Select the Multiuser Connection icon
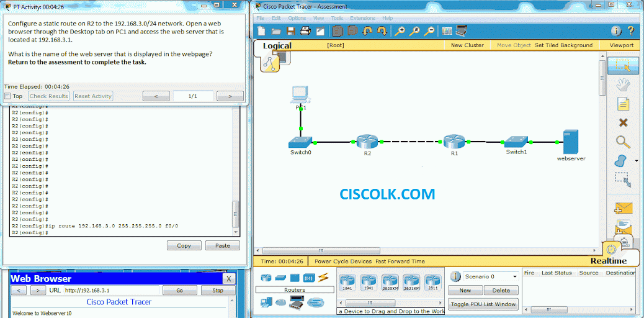 tap(315, 302)
